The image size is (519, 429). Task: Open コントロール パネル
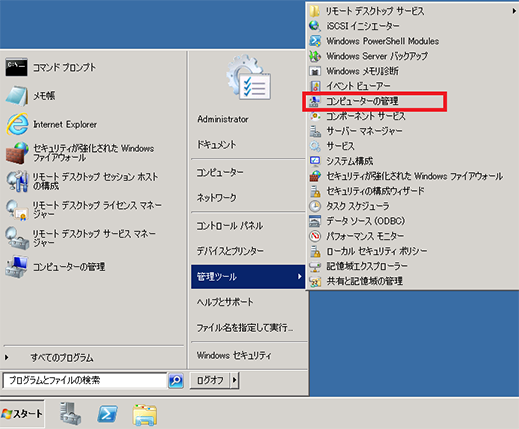[x=229, y=226]
